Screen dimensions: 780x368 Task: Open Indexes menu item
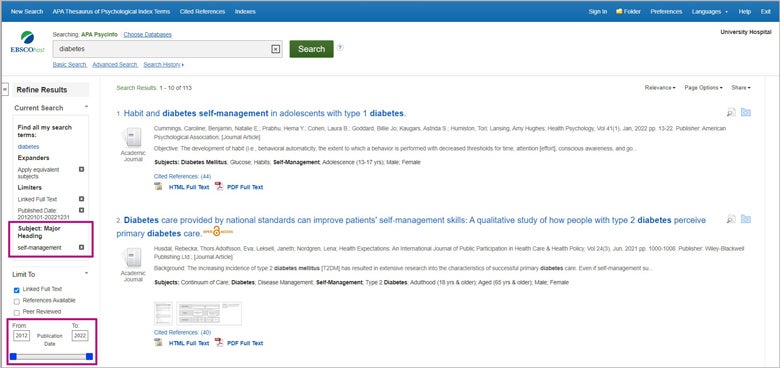[x=245, y=11]
